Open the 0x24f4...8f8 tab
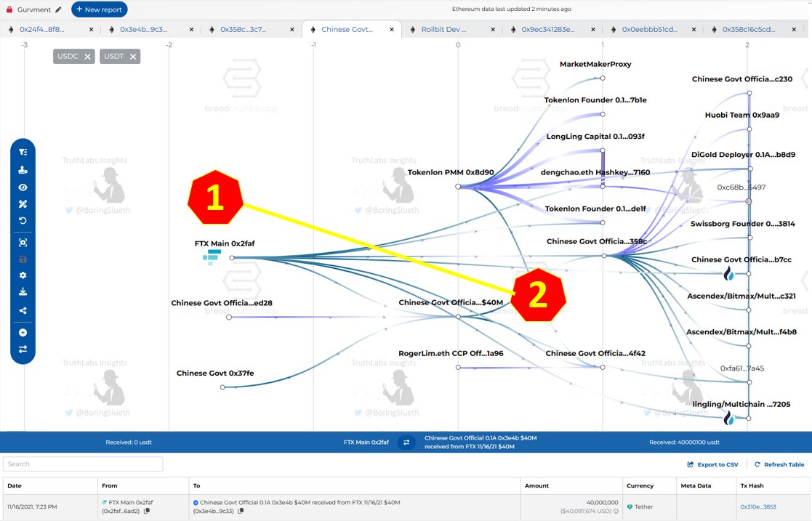Screen dimensions: 812x521 tap(42, 30)
